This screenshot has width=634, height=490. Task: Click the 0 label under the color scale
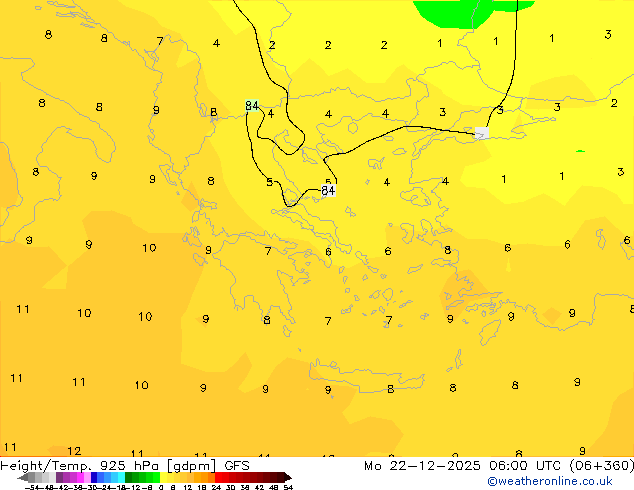pos(161,487)
